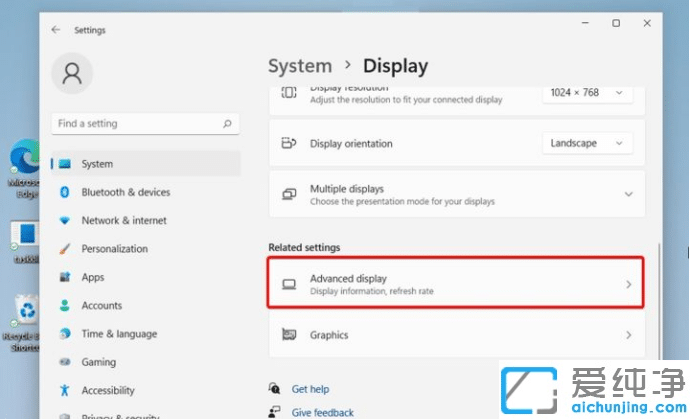The height and width of the screenshot is (419, 690).
Task: Click the Give feedback link
Action: pyautogui.click(x=322, y=412)
